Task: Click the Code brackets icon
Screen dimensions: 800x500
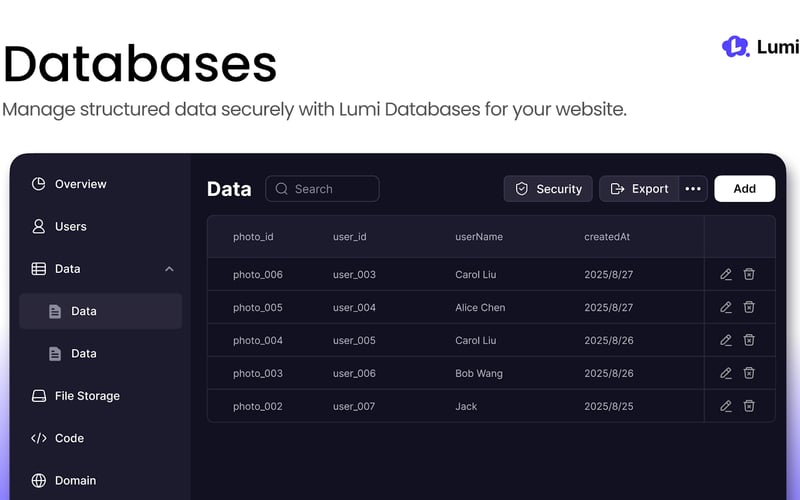Action: (38, 438)
